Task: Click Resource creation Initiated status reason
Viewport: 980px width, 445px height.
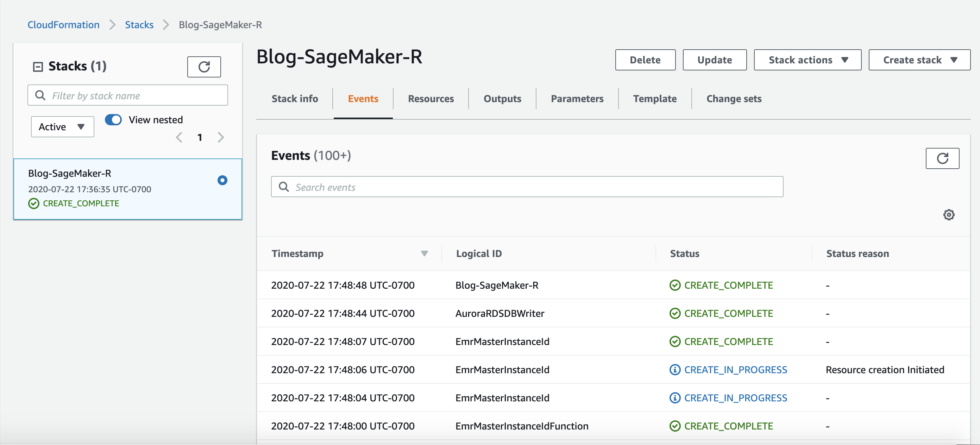Action: [885, 370]
